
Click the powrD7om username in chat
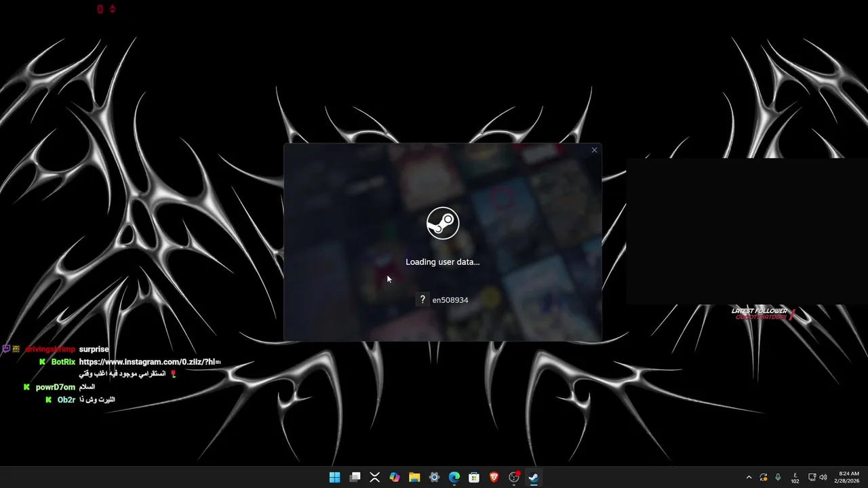pos(56,387)
